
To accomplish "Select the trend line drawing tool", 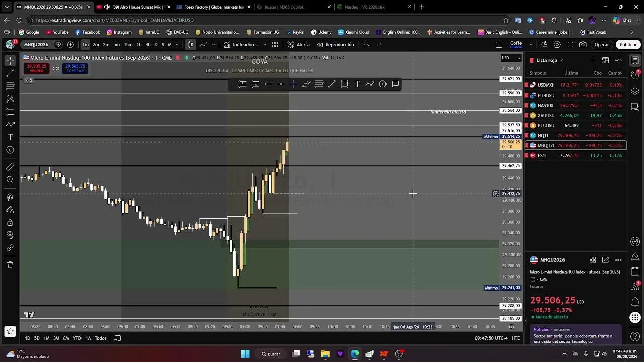I will (10, 73).
